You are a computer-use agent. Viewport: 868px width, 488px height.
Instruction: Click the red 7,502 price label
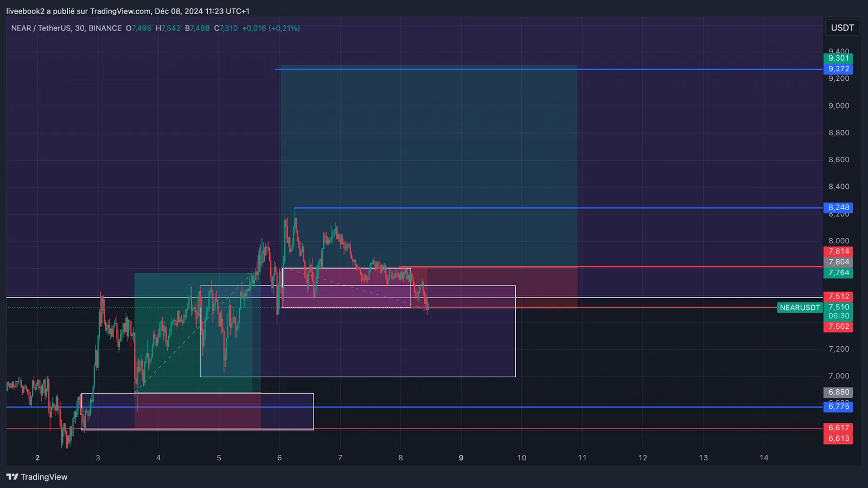[x=838, y=327]
